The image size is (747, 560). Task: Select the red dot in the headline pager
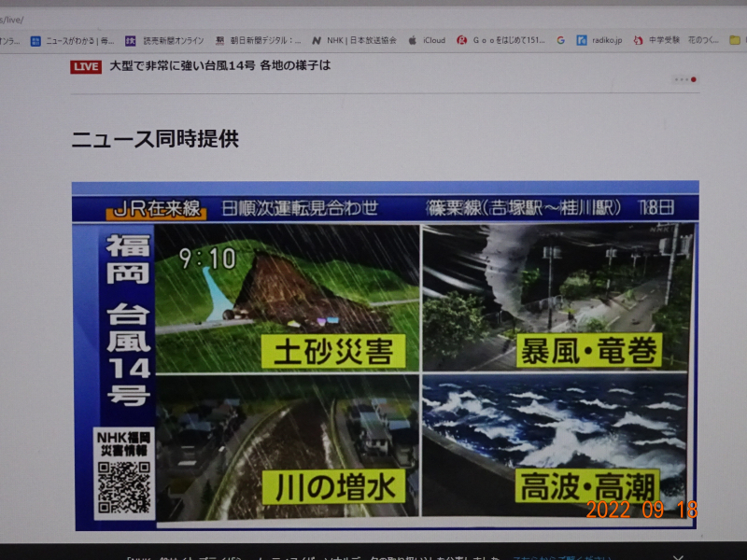pos(694,79)
